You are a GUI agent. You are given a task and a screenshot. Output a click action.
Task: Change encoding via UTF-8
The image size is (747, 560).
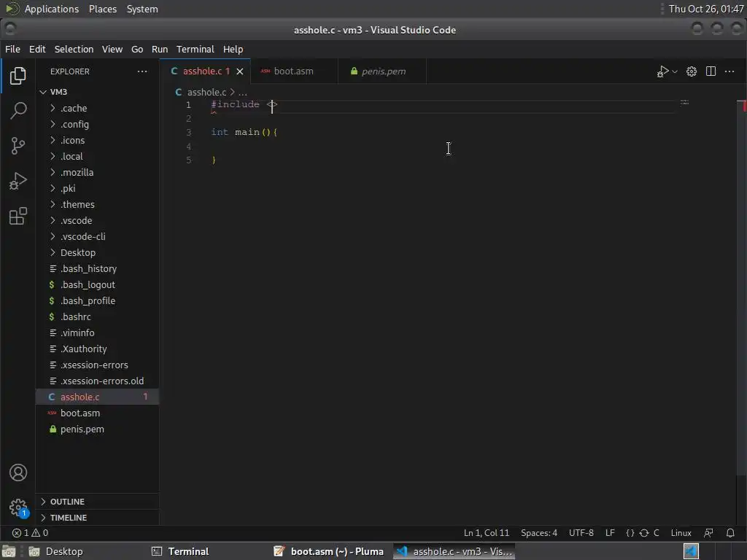(581, 533)
